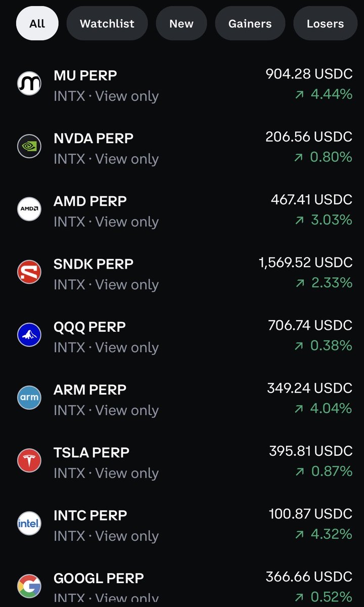Tap the AMD logo icon

(x=29, y=209)
